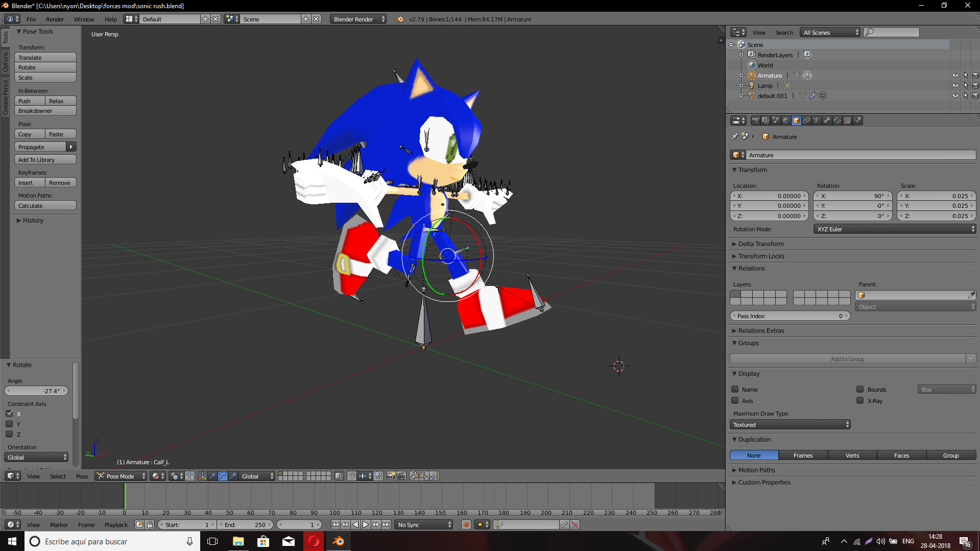Image resolution: width=980 pixels, height=551 pixels.
Task: Open the Marker menu in timeline
Action: (x=59, y=524)
